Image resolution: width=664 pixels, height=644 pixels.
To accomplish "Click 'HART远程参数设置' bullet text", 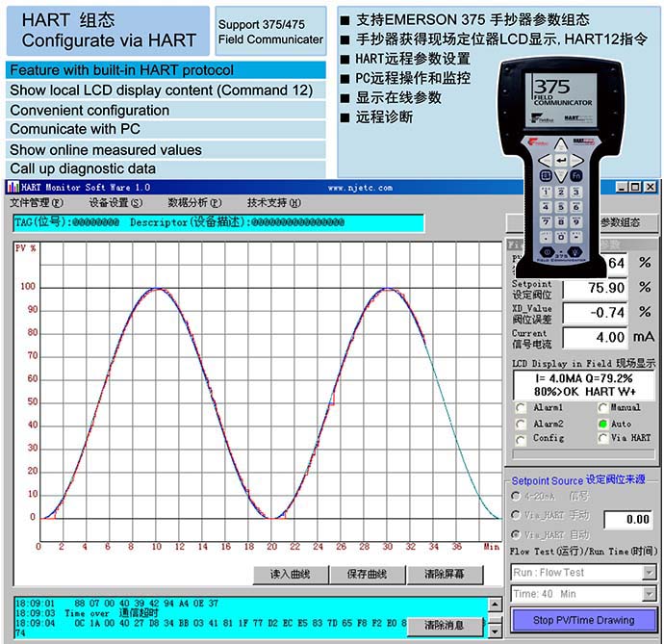I will 413,59.
